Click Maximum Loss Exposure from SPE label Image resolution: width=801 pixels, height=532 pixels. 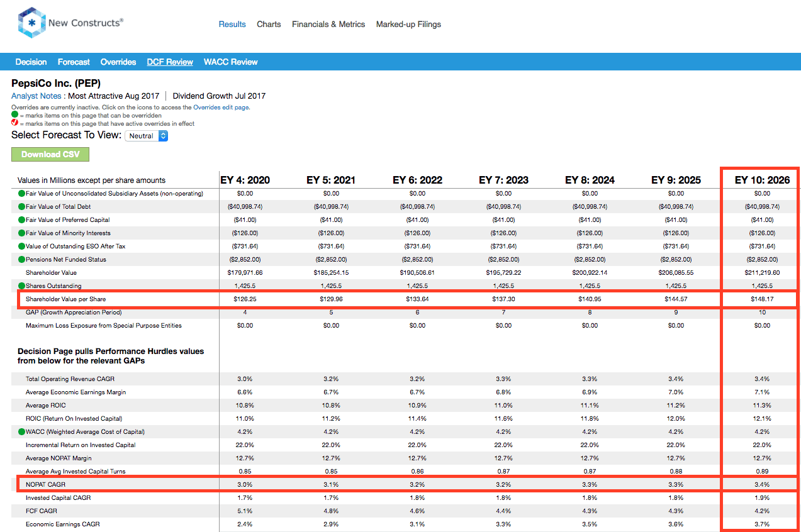click(x=104, y=325)
